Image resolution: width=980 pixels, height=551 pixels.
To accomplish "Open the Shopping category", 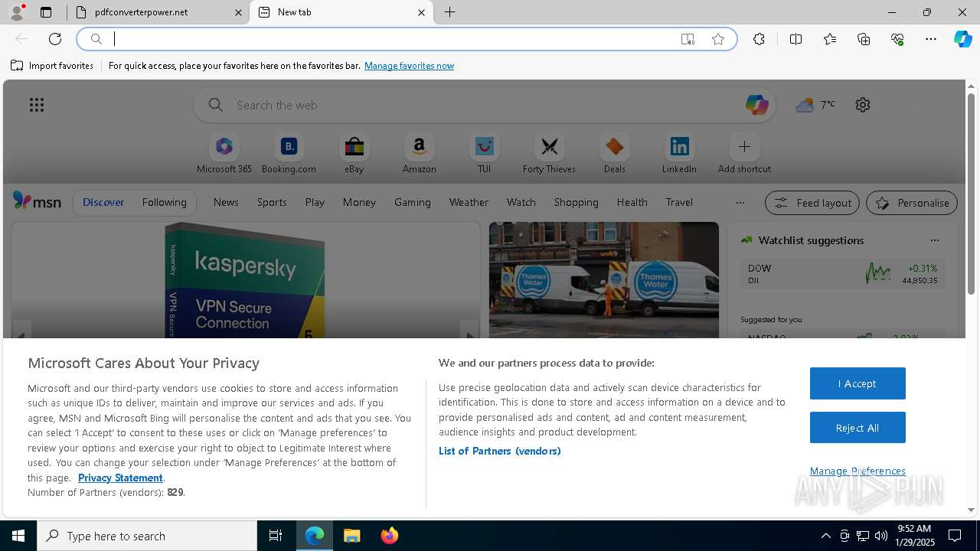I will pyautogui.click(x=577, y=202).
